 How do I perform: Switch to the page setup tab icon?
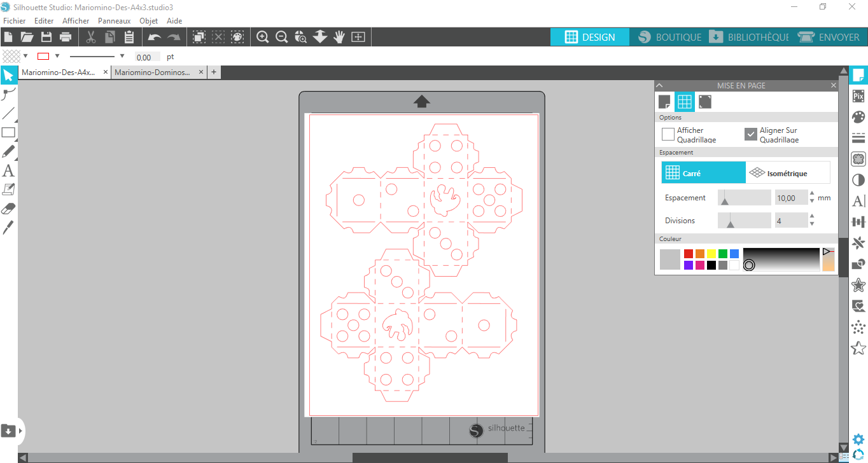[x=664, y=102]
